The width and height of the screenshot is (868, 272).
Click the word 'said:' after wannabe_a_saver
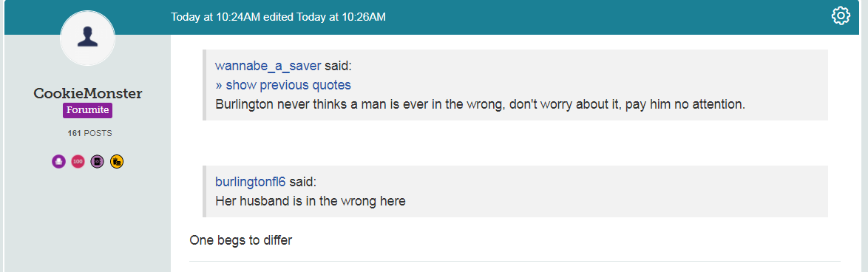(338, 67)
